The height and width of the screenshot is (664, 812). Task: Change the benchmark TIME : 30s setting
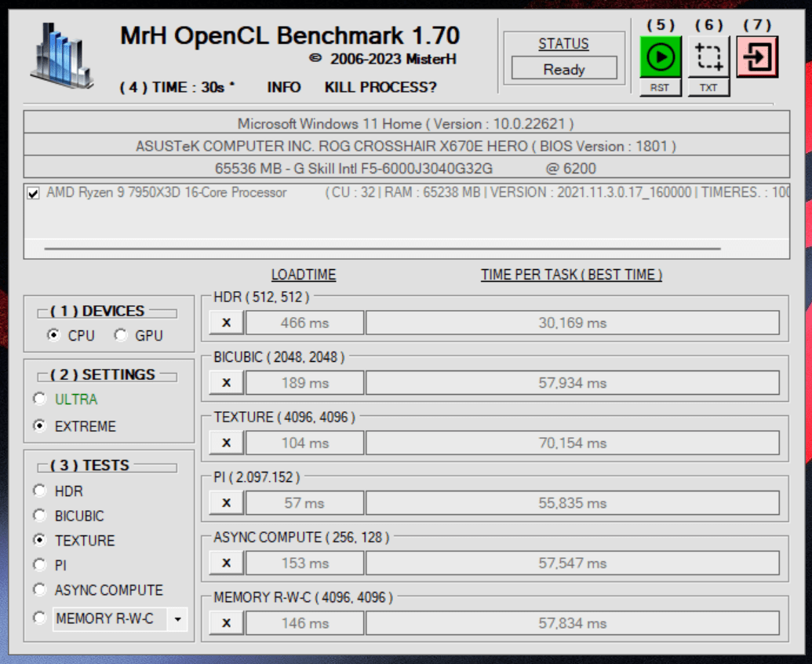pos(177,87)
